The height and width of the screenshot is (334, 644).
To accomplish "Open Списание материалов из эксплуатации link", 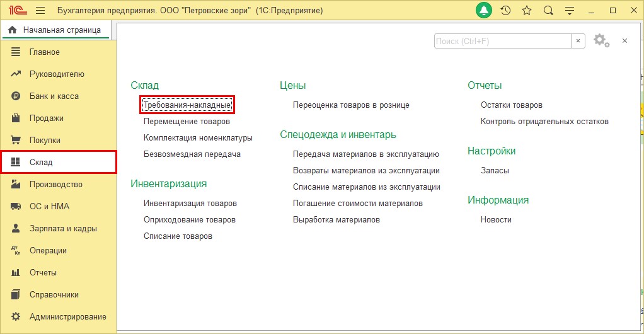I will (366, 187).
